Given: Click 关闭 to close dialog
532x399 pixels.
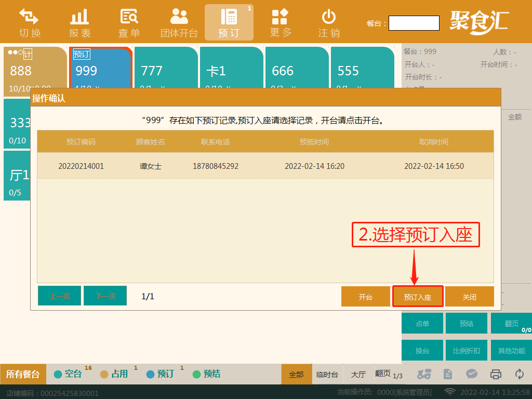Looking at the screenshot, I should (x=470, y=297).
